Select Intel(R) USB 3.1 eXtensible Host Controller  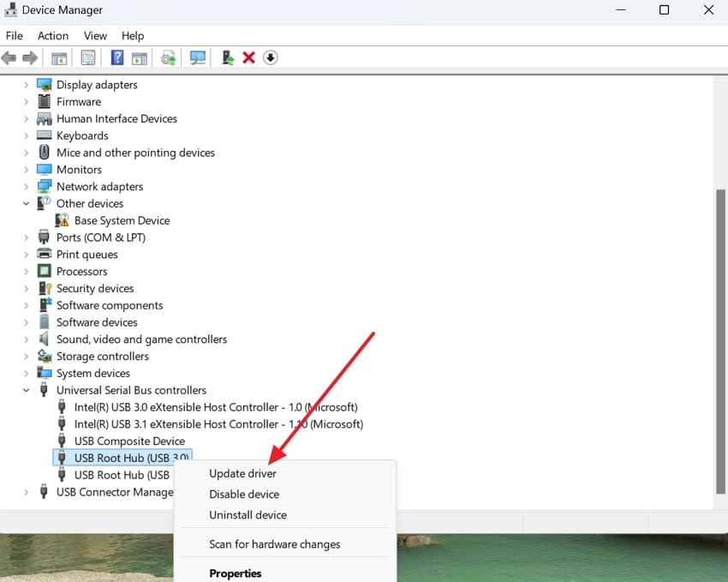[x=218, y=424]
